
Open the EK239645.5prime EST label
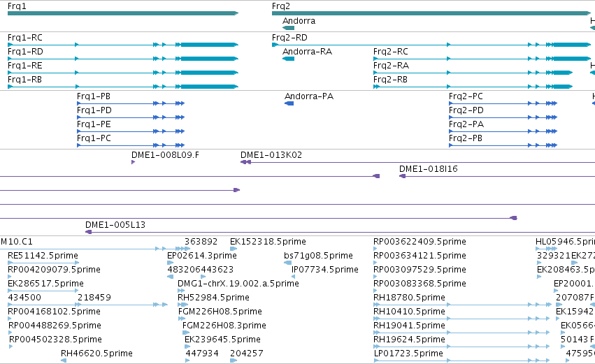click(x=223, y=340)
